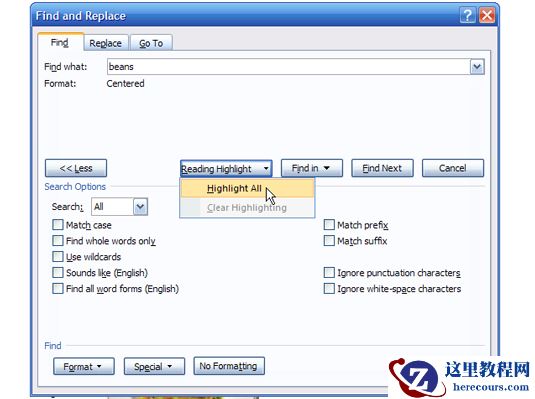
Task: Click the Cancel button
Action: click(x=453, y=168)
